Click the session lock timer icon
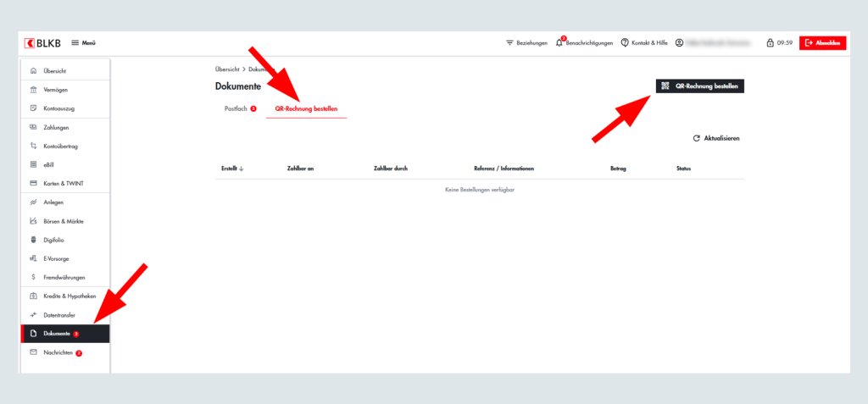Viewport: 868px width, 404px height. click(x=770, y=42)
